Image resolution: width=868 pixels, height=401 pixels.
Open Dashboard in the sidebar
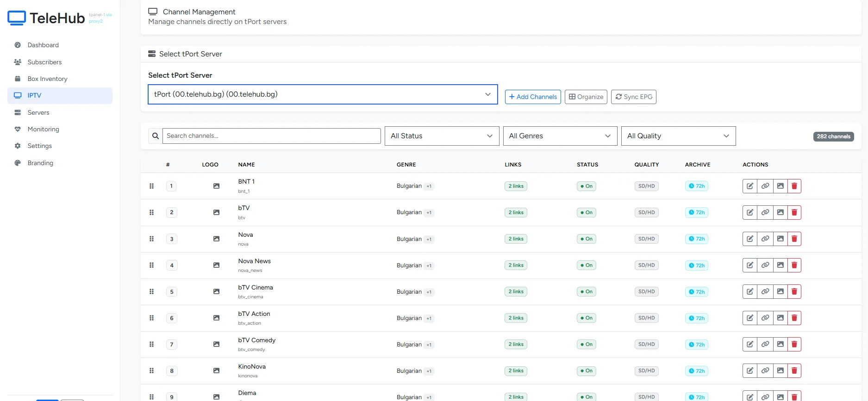point(60,45)
